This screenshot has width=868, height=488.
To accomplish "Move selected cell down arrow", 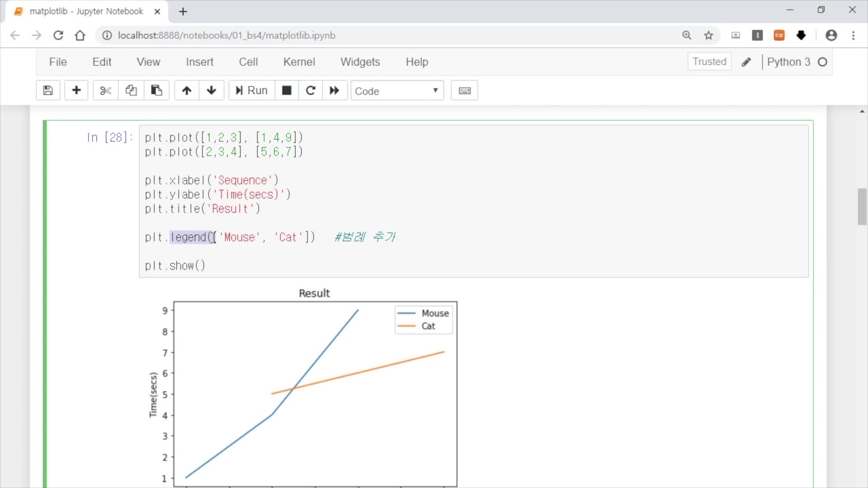I will point(211,90).
